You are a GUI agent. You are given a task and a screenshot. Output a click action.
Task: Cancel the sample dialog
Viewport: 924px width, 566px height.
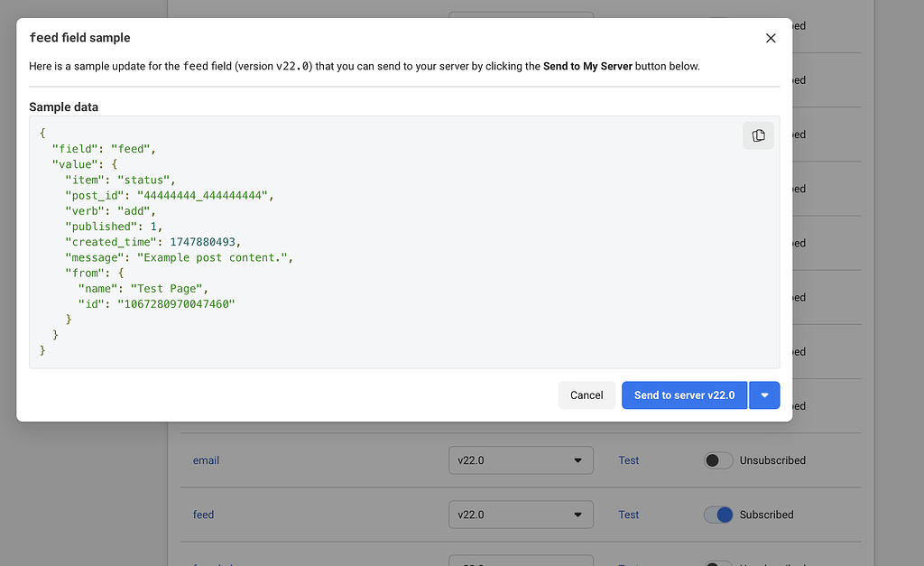(587, 394)
